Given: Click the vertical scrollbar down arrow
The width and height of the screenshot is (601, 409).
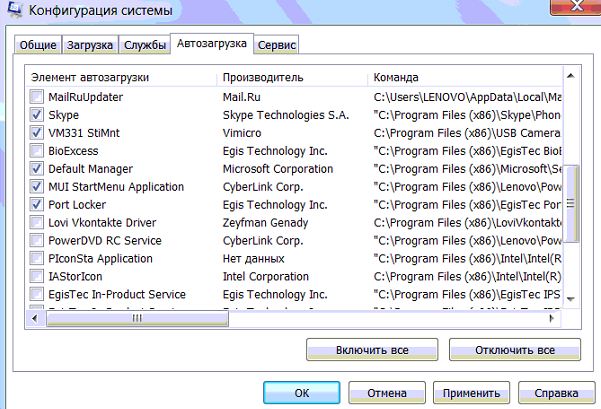Looking at the screenshot, I should pos(570,299).
